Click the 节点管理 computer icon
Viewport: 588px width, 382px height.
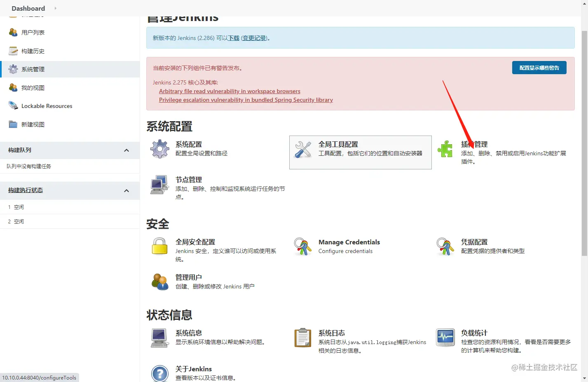tap(160, 184)
